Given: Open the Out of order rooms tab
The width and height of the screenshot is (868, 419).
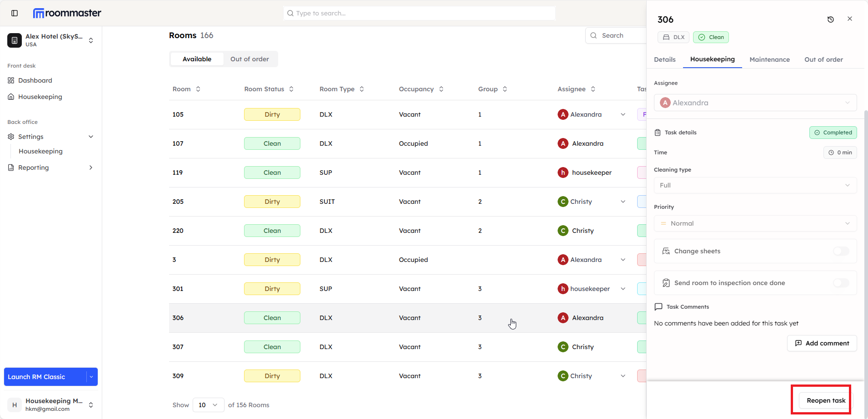Looking at the screenshot, I should tap(249, 59).
